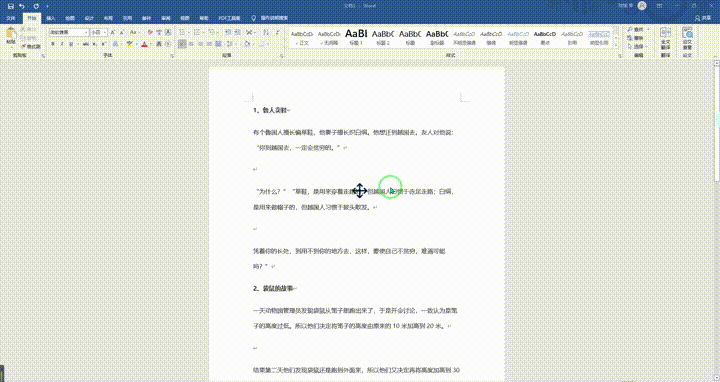The height and width of the screenshot is (382, 720).
Task: Activate the Format Painter brush
Action: [x=31, y=46]
